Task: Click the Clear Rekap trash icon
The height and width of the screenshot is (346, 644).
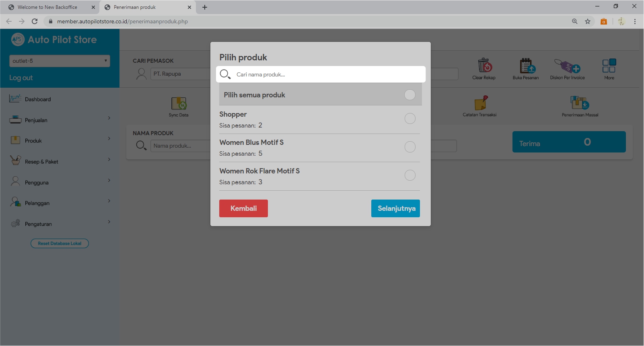Action: coord(484,65)
